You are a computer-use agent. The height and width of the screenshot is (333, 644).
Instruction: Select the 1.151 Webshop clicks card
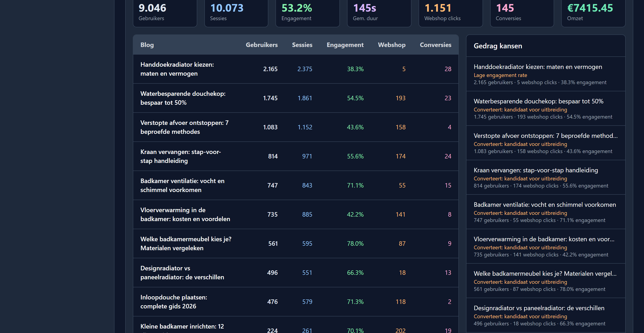(451, 13)
